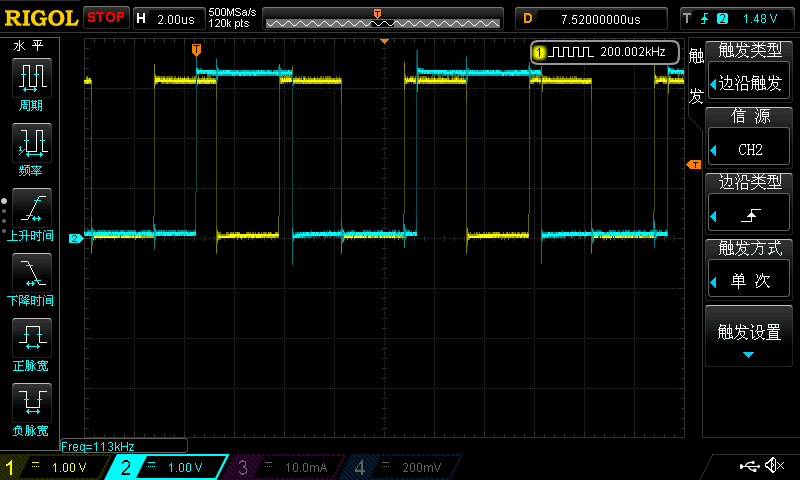Viewport: 800px width, 480px height.
Task: Click the USB connection status icon
Action: coord(749,466)
